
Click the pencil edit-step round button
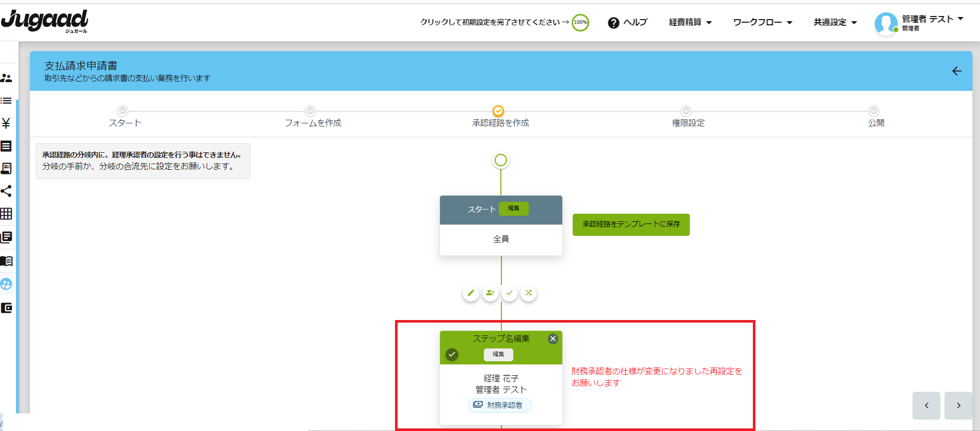(471, 293)
